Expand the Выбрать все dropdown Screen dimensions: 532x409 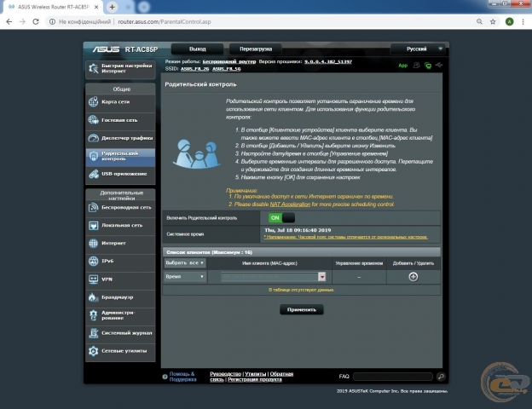[186, 263]
